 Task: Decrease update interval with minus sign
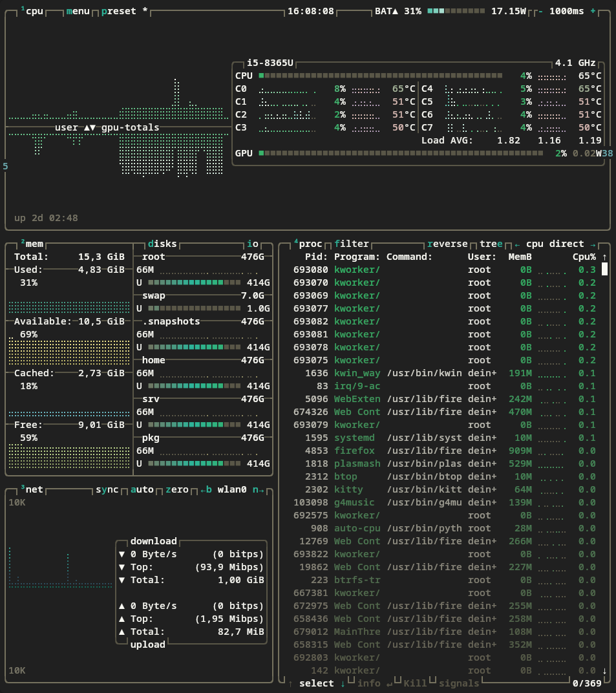[540, 11]
